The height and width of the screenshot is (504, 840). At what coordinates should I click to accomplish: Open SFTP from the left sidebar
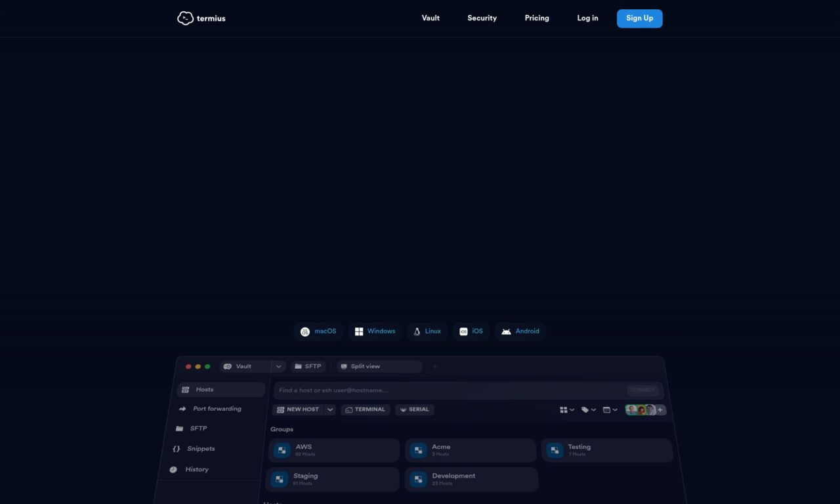pos(191,429)
